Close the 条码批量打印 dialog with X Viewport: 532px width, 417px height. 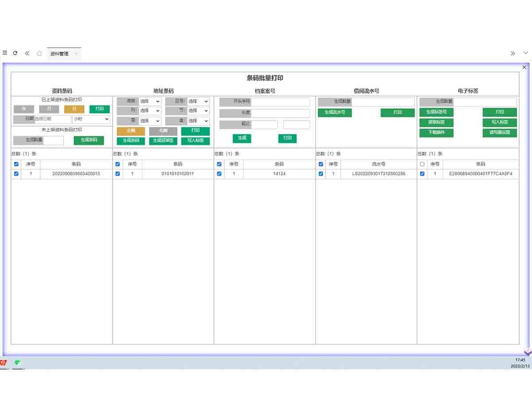(x=524, y=67)
